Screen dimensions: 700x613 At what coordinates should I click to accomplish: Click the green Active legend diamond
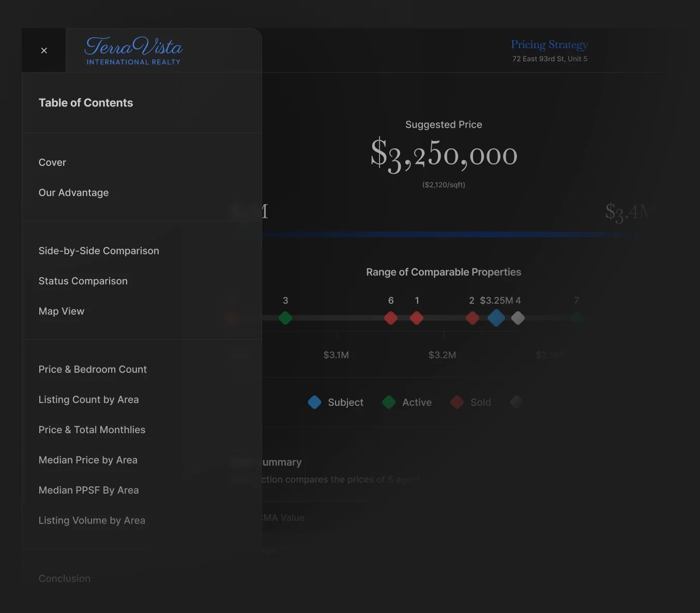tap(389, 402)
